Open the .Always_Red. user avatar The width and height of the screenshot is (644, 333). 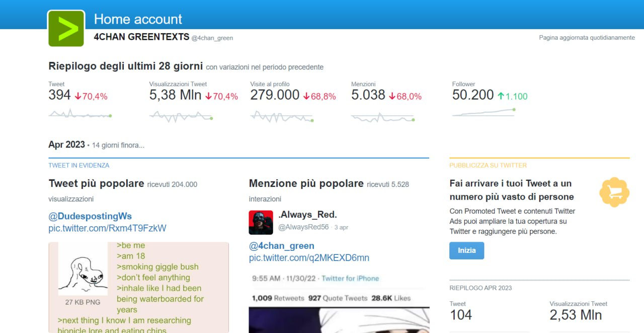pos(261,222)
